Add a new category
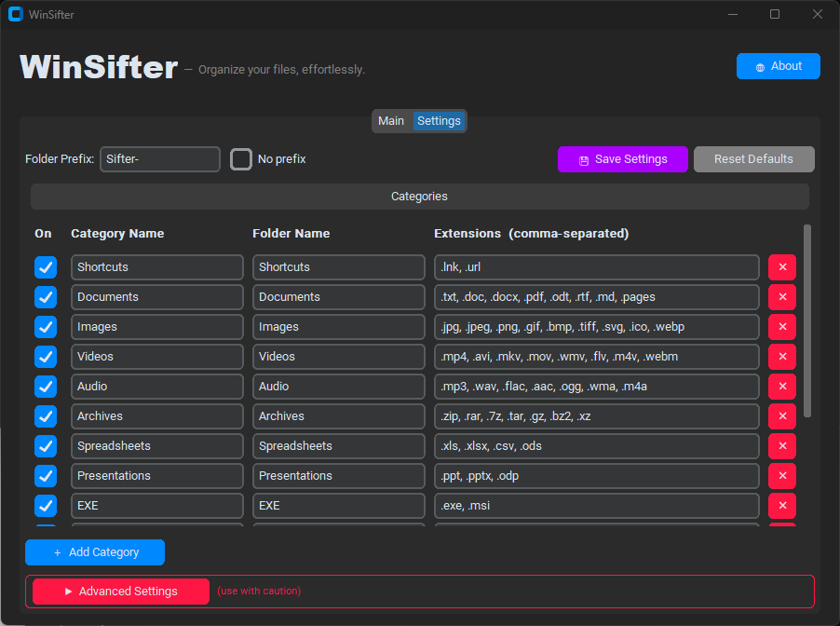 pyautogui.click(x=95, y=552)
